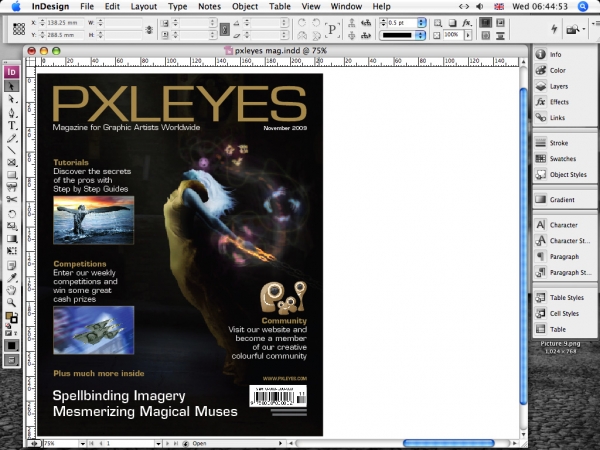Image resolution: width=600 pixels, height=450 pixels.
Task: Click the black apply color swatch
Action: tap(11, 346)
